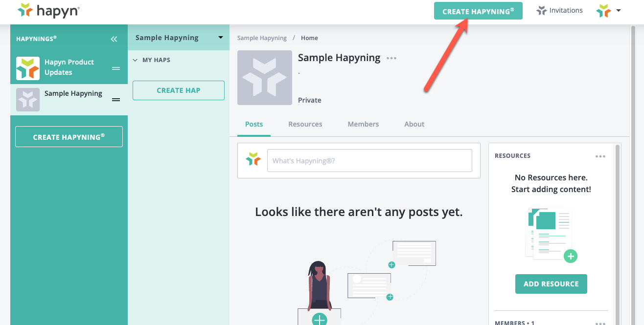Grab the handle beside Hapyn Product Updates
This screenshot has height=325, width=644.
point(116,68)
